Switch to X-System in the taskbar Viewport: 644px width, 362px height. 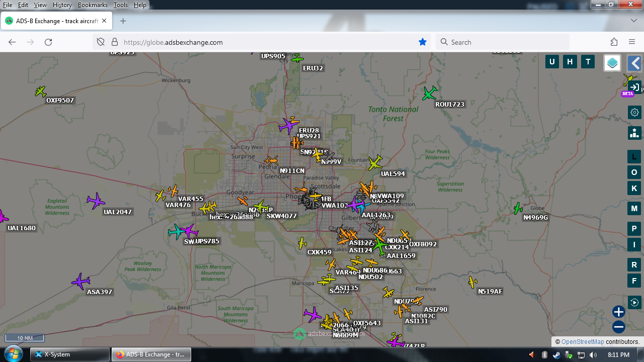(70, 354)
